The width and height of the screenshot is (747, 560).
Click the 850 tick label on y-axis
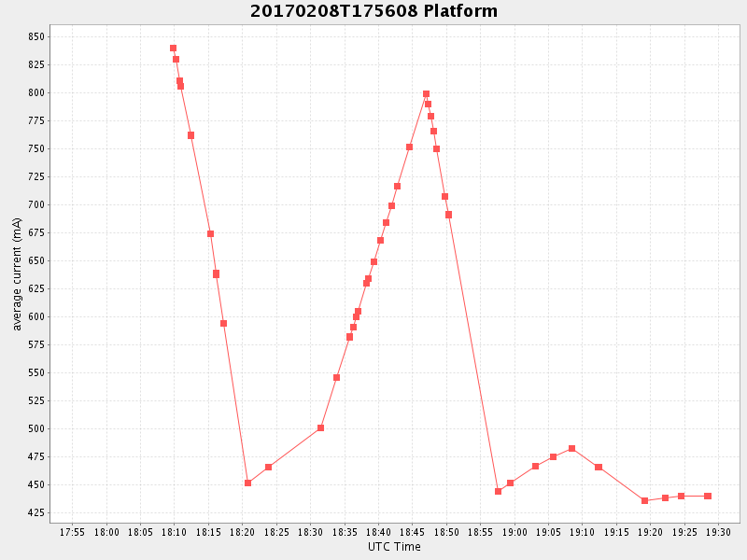[35, 36]
